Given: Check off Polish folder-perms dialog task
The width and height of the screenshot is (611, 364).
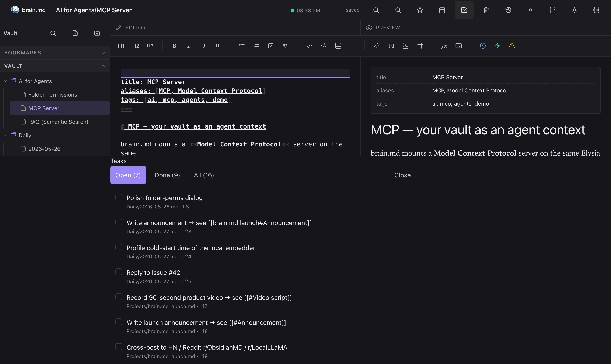Looking at the screenshot, I should (119, 197).
